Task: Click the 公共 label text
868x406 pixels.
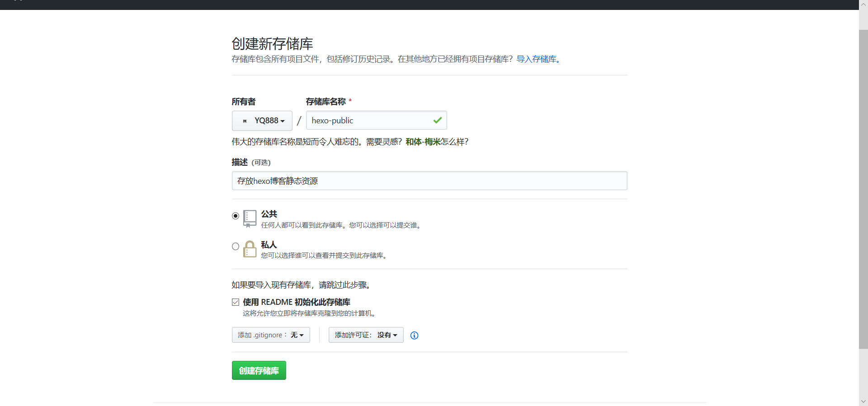Action: pos(269,214)
